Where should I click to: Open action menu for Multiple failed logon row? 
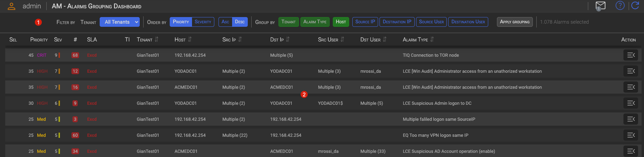click(630, 119)
